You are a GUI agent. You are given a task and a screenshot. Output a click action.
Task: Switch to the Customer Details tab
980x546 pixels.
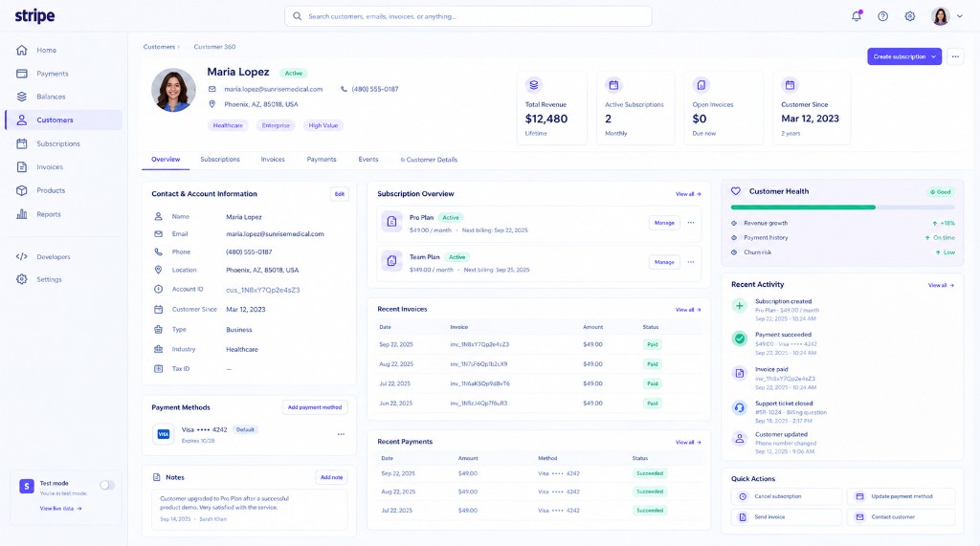[x=429, y=160]
